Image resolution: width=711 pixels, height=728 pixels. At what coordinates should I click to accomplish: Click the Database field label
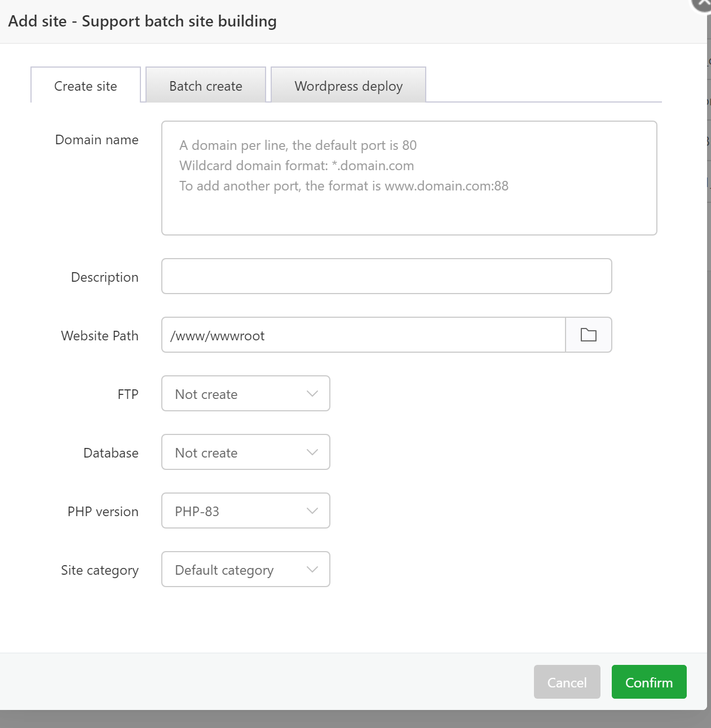tap(111, 453)
